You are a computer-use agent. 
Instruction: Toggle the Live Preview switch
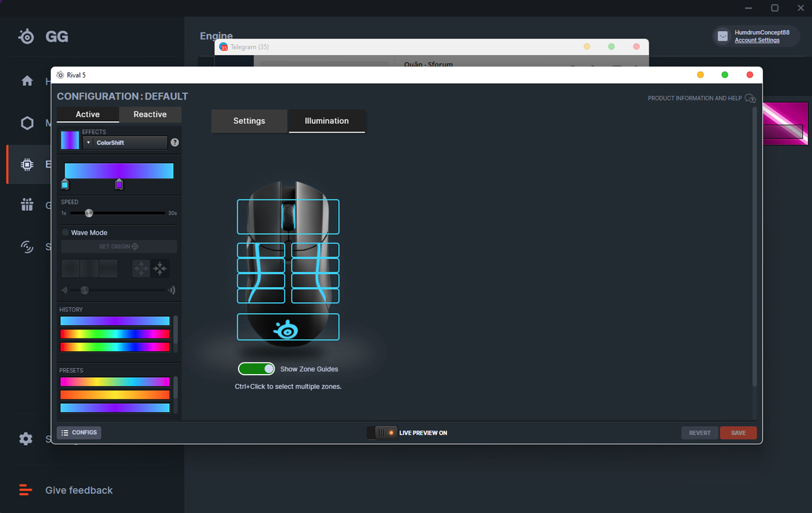382,432
